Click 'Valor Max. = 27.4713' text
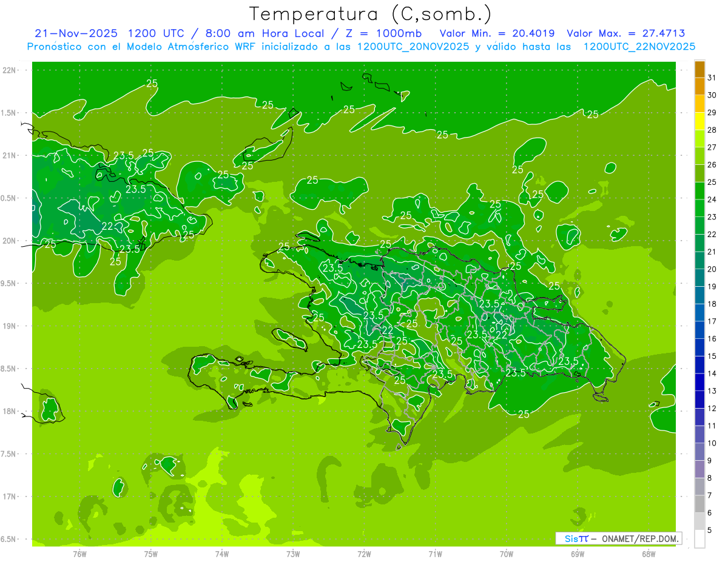 [x=626, y=33]
